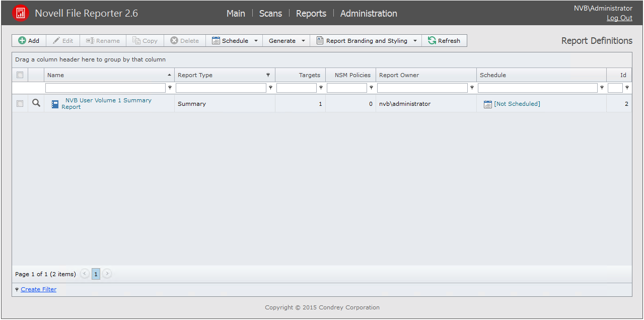Image resolution: width=644 pixels, height=320 pixels.
Task: Click the Log Out link
Action: point(619,18)
